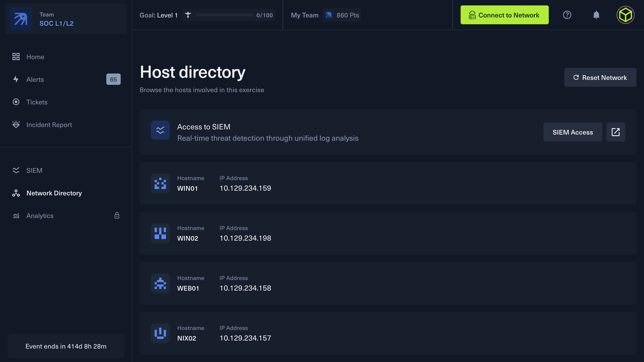This screenshot has width=644, height=362.
Task: Click the WIN02 host pixel icon
Action: [160, 233]
